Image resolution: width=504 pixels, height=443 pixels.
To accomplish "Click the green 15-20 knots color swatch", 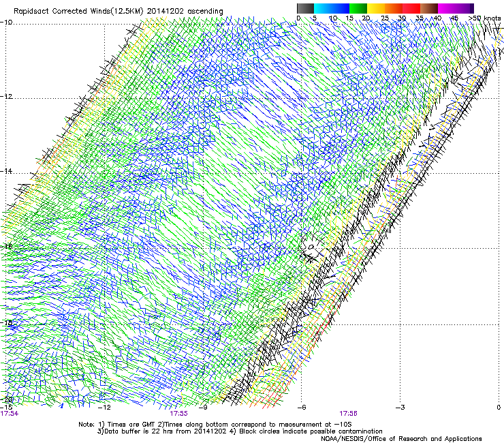I will coord(358,8).
